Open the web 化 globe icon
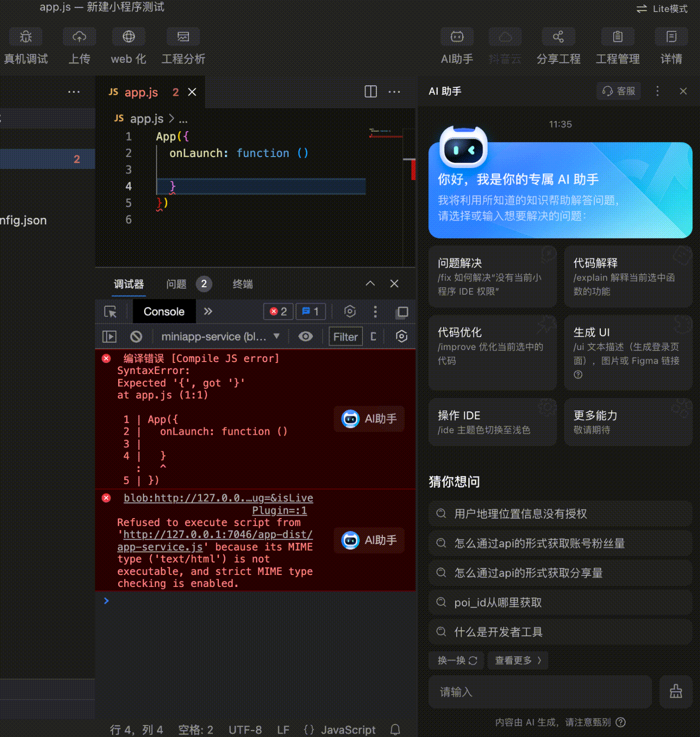 (129, 37)
